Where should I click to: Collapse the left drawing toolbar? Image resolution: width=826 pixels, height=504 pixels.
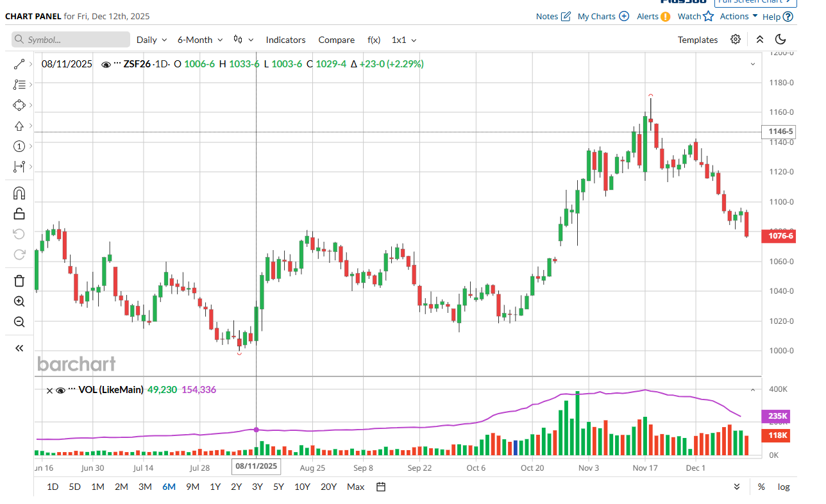click(19, 348)
